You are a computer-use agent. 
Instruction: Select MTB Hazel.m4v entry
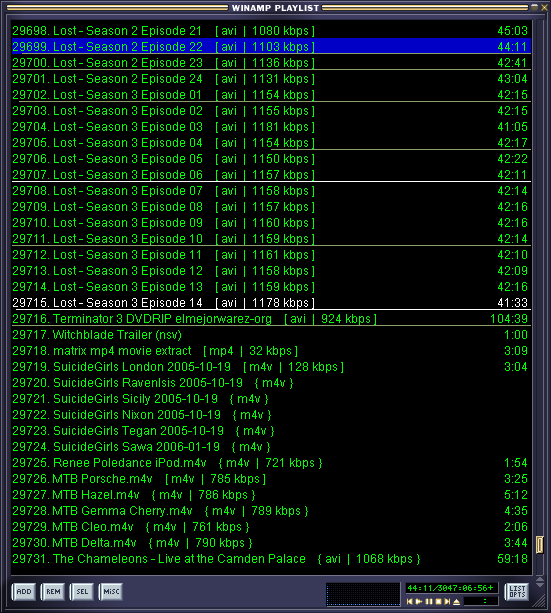pos(271,495)
